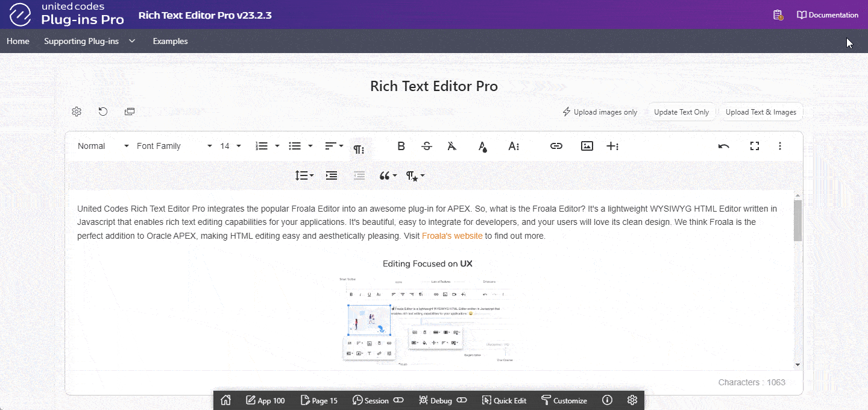Toggle the Session switch
The height and width of the screenshot is (410, 868).
point(398,400)
